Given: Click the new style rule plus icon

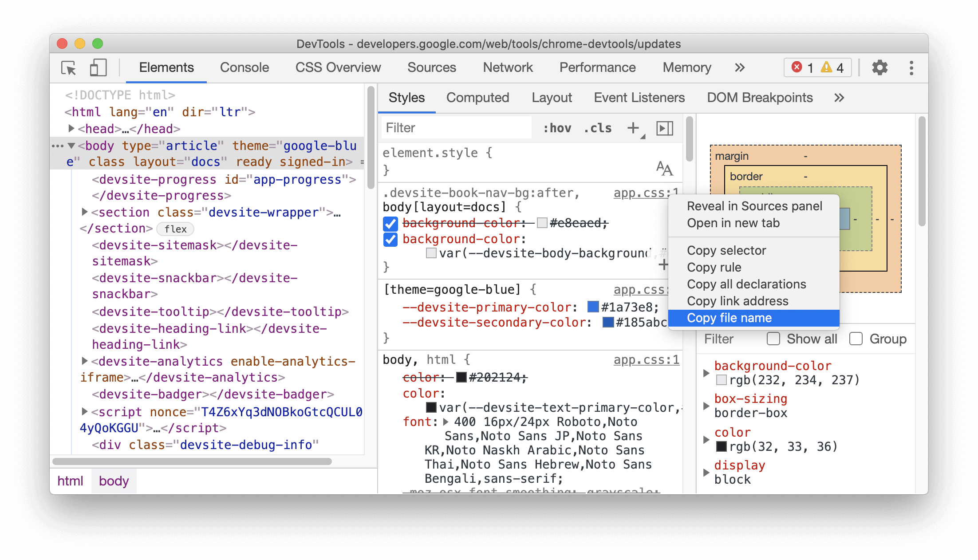Looking at the screenshot, I should pyautogui.click(x=632, y=128).
